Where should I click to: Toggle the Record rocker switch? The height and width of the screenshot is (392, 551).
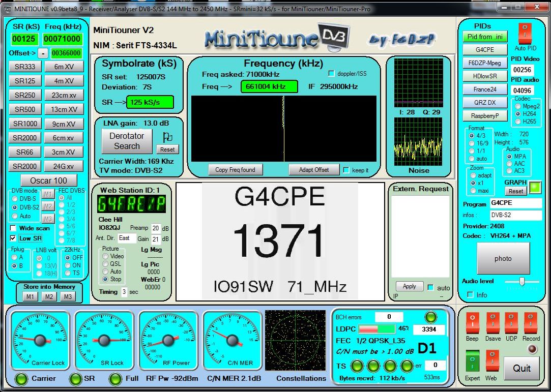point(531,323)
